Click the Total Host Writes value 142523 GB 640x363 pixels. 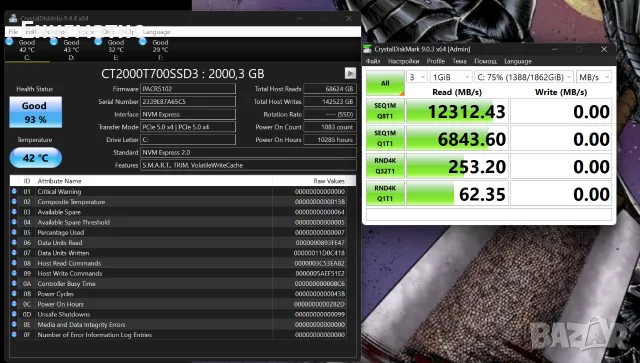pos(330,101)
